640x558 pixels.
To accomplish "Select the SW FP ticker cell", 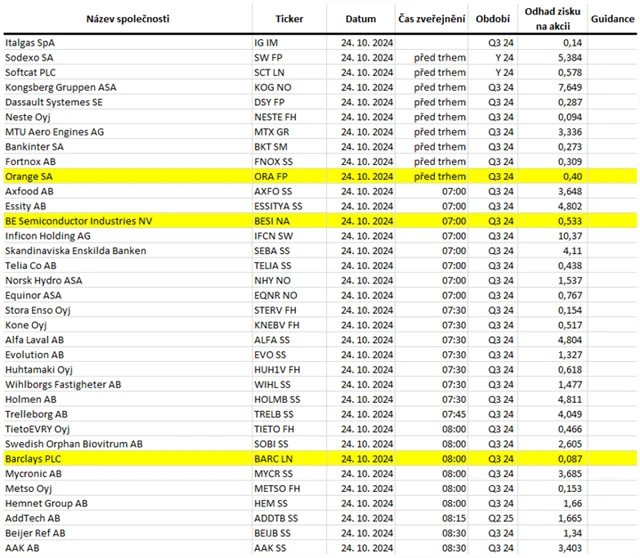I will [272, 59].
